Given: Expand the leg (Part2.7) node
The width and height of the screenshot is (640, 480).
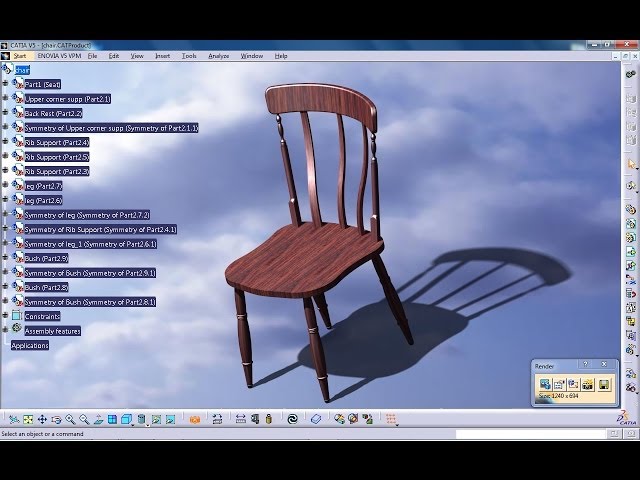Looking at the screenshot, I should tap(5, 186).
